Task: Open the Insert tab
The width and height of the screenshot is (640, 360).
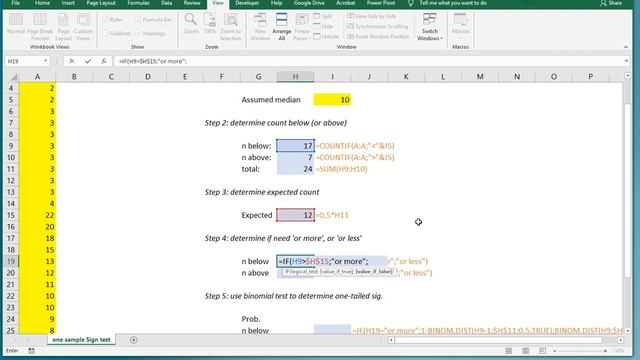Action: point(68,3)
